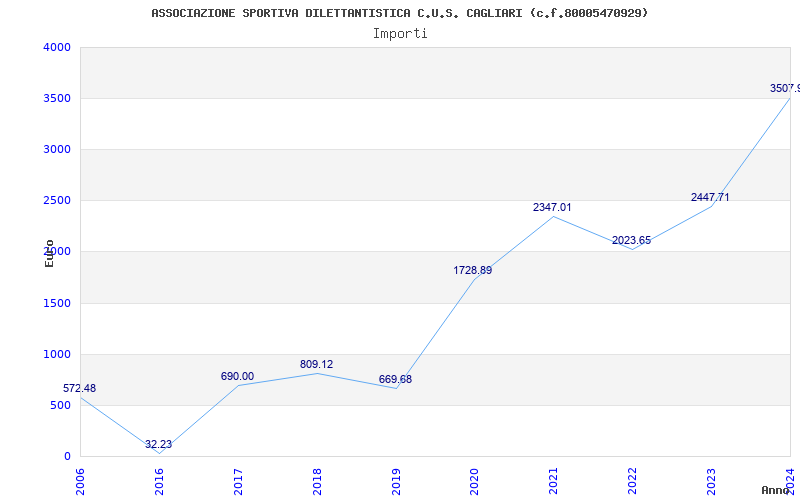Click the 2006 year on x-axis
Image resolution: width=800 pixels, height=500 pixels.
pyautogui.click(x=81, y=480)
